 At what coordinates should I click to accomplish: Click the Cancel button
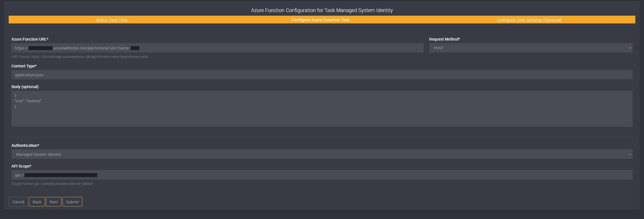18,202
